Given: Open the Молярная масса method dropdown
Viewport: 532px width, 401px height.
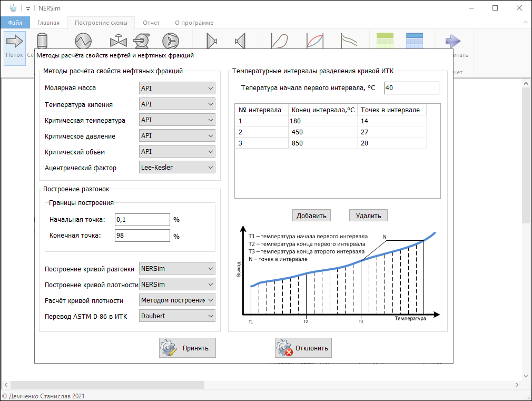Looking at the screenshot, I should [x=177, y=88].
